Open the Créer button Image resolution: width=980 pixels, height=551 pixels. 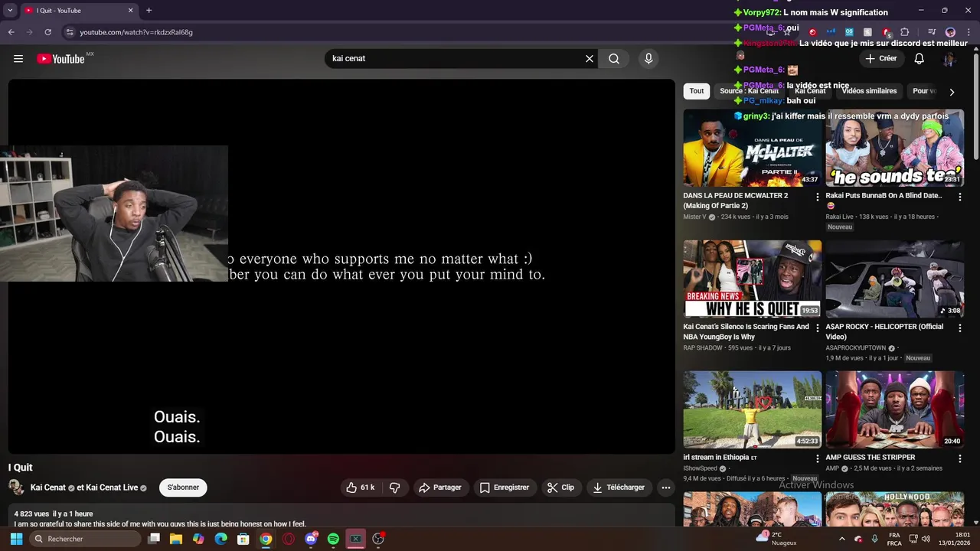click(881, 59)
